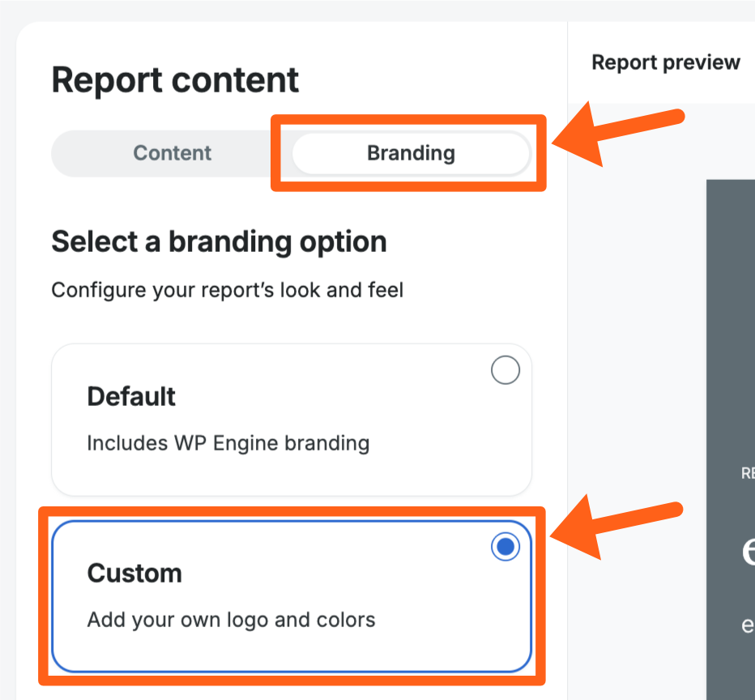Click the small "RE" label in preview
This screenshot has height=700, width=755.
tap(748, 474)
